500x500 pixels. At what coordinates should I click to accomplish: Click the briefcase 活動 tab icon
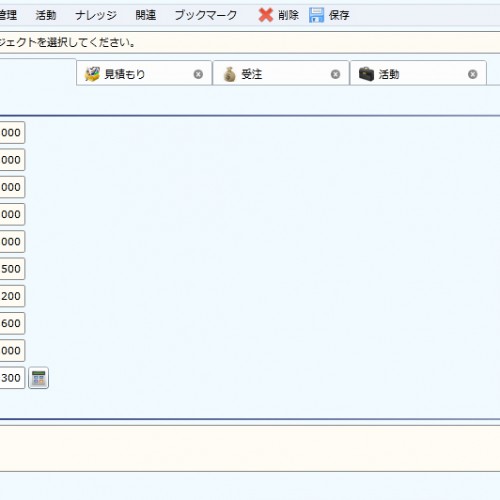366,74
